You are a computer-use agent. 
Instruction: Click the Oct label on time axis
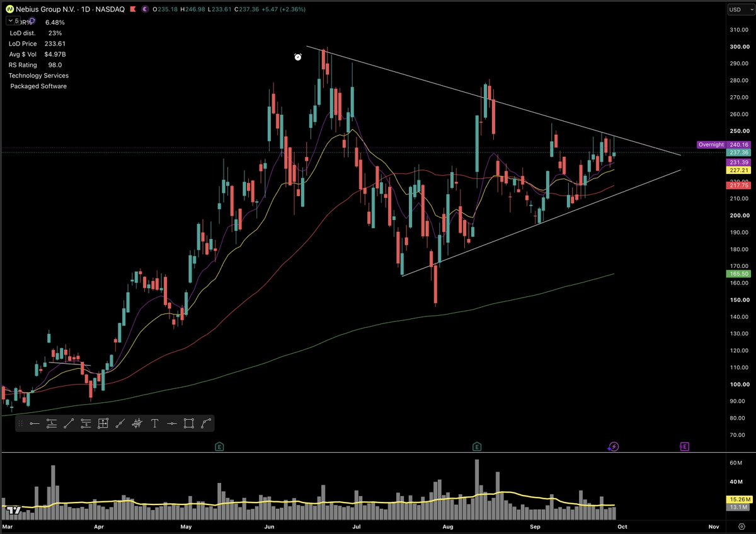point(622,526)
